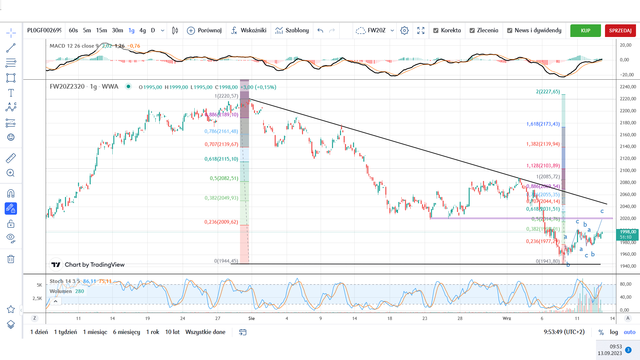Switch to 60s interval
640x360 pixels.
73,30
